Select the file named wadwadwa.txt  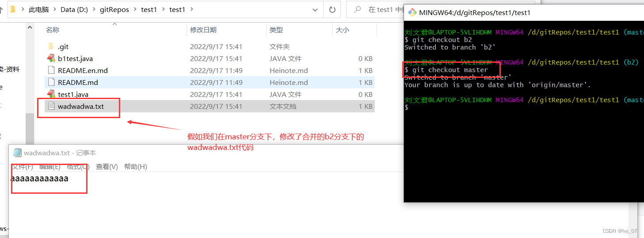tap(81, 106)
